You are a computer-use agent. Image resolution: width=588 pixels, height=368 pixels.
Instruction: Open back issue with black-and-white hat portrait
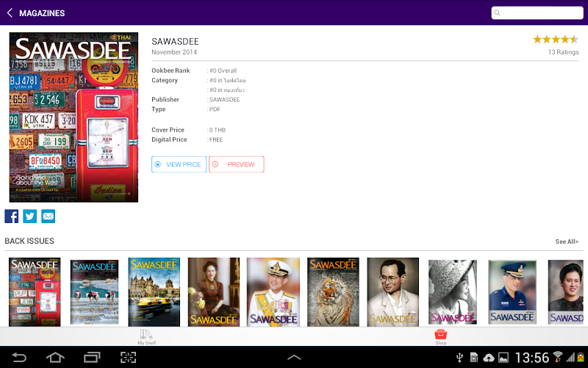(x=453, y=291)
